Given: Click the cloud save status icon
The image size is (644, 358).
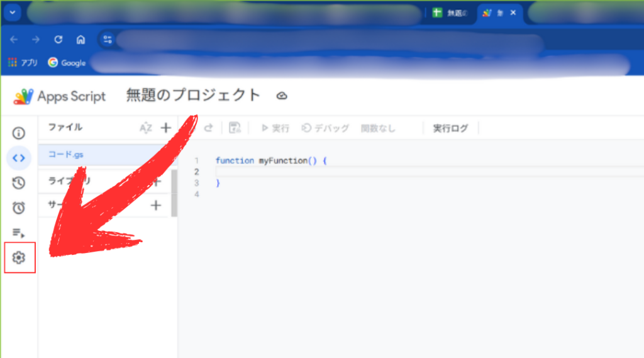Looking at the screenshot, I should point(282,96).
